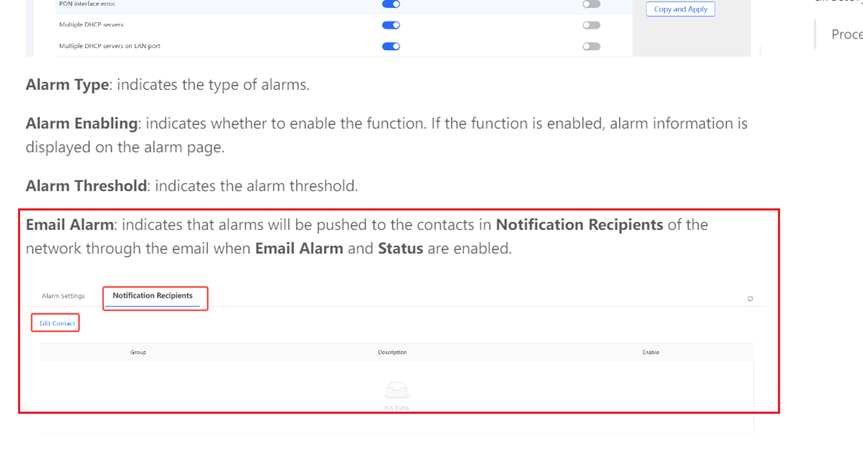The width and height of the screenshot is (863, 472).
Task: Turn off Multiple DHCP servers alarm
Action: pyautogui.click(x=391, y=25)
